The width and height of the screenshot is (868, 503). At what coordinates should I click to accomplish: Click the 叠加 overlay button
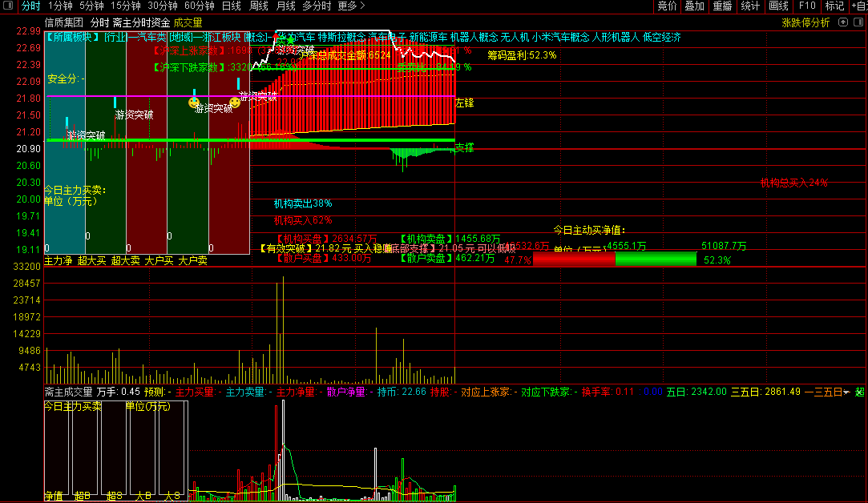pos(694,6)
